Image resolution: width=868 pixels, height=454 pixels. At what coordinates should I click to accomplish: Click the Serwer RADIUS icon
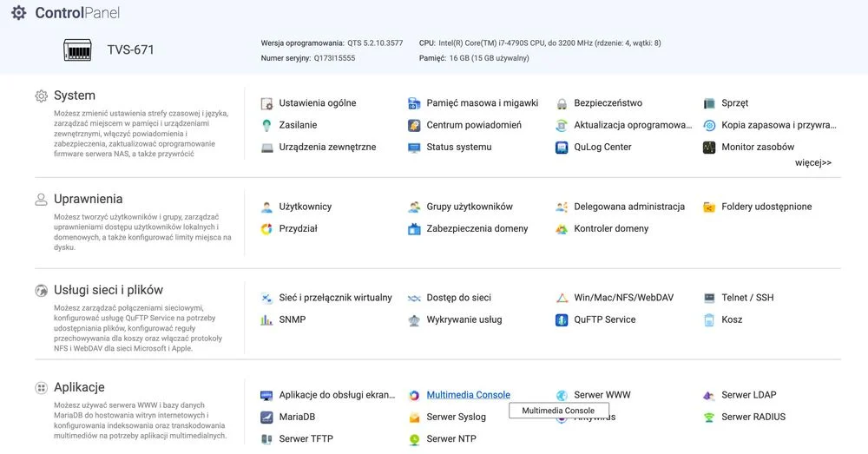coord(709,418)
